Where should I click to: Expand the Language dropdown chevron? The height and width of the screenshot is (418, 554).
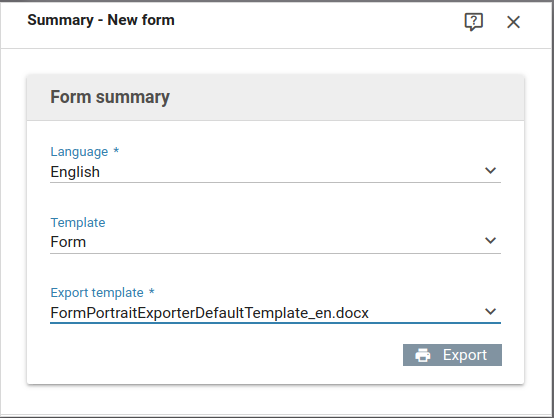[x=490, y=171]
